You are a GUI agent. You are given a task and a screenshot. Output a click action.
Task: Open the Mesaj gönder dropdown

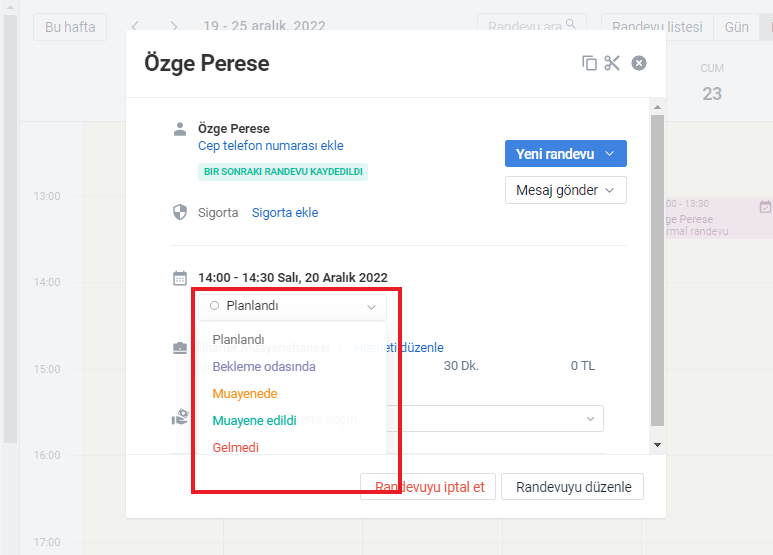pos(565,190)
